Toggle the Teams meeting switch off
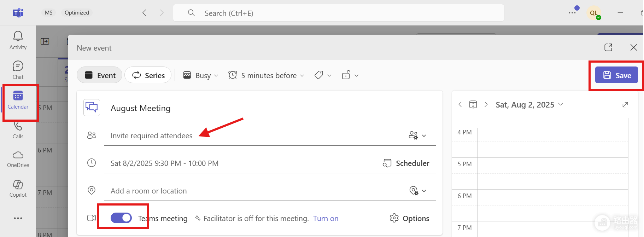644x237 pixels. tap(121, 218)
